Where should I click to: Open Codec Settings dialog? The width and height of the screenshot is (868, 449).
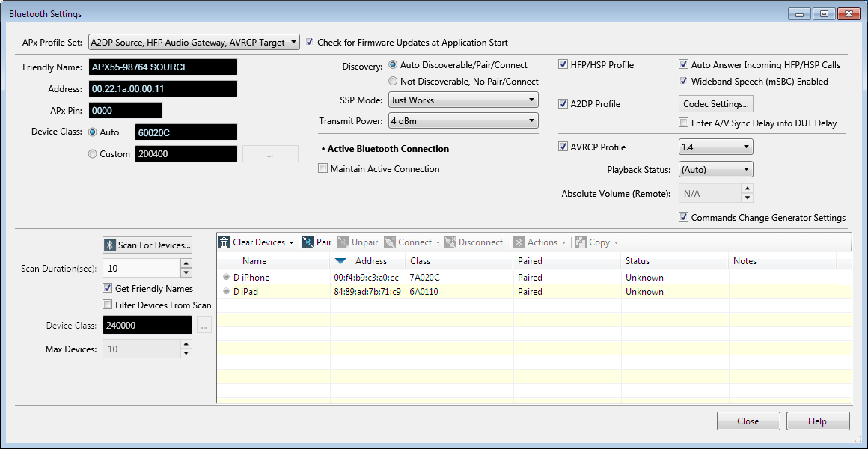pos(715,104)
